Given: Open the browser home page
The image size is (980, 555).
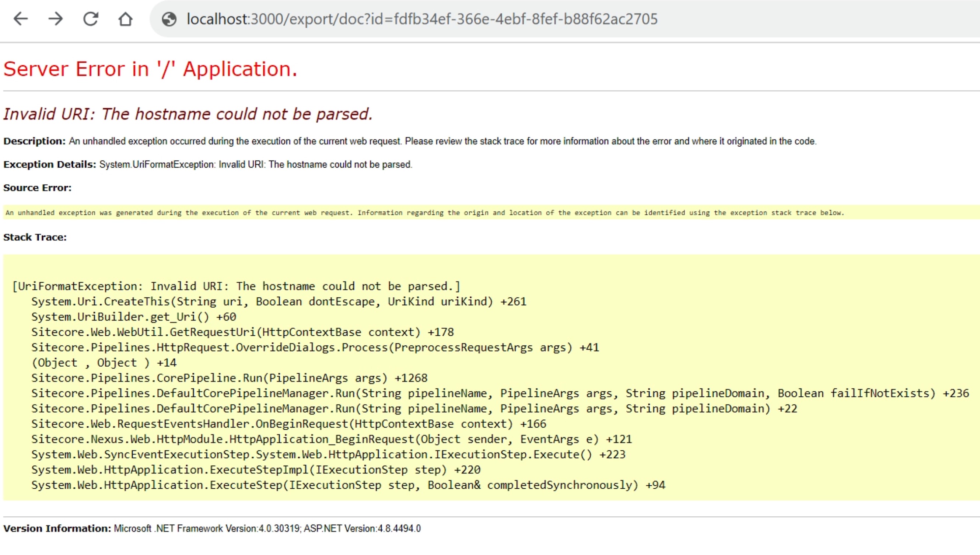Looking at the screenshot, I should click(x=125, y=19).
